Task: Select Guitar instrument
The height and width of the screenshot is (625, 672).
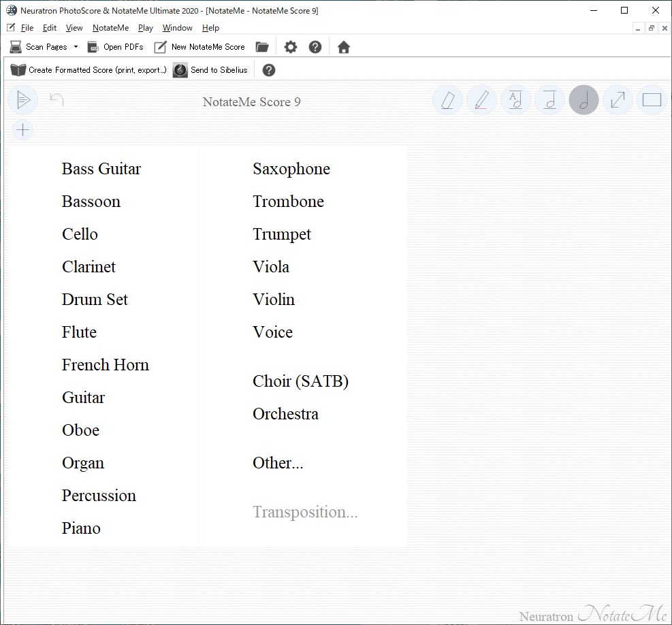Action: click(x=83, y=398)
